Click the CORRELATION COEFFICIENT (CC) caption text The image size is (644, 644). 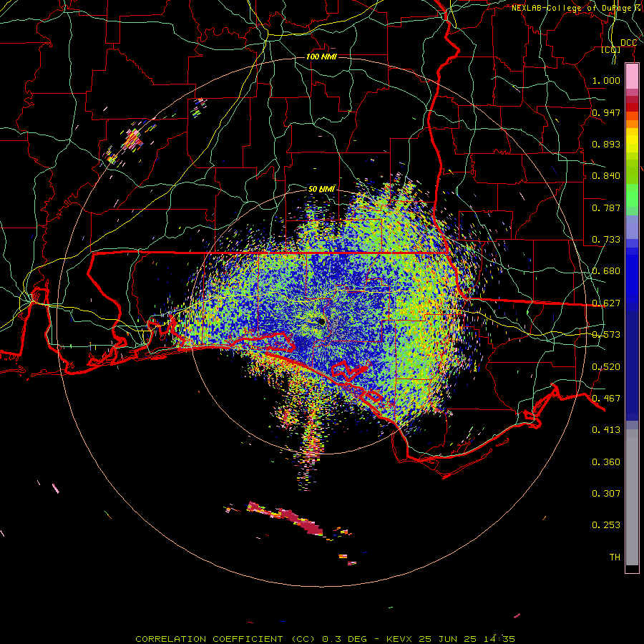click(225, 639)
